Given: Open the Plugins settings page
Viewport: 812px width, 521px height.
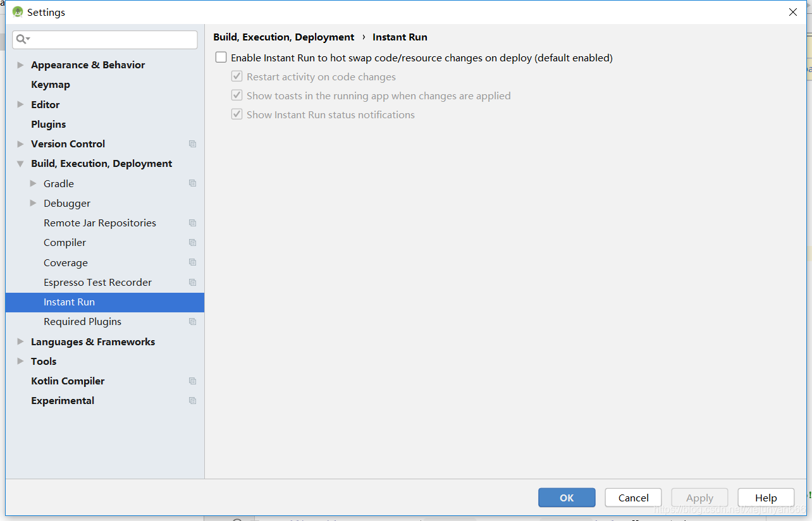Looking at the screenshot, I should click(x=49, y=125).
